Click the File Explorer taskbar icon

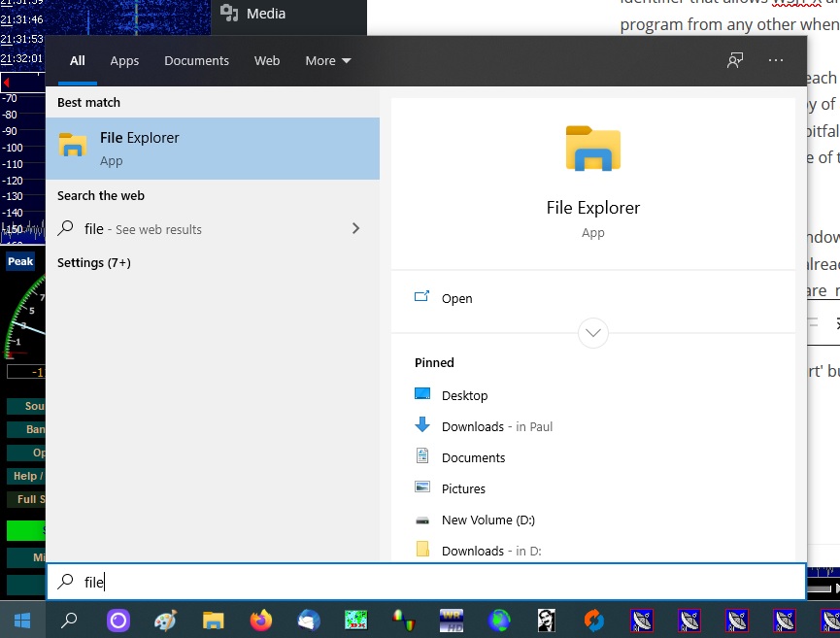213,621
